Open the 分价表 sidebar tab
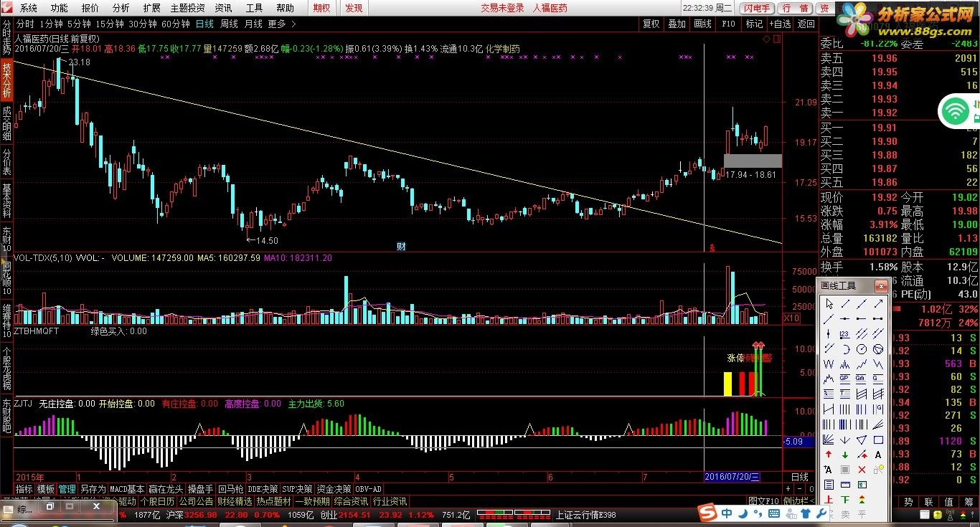The image size is (980, 527). 6,162
